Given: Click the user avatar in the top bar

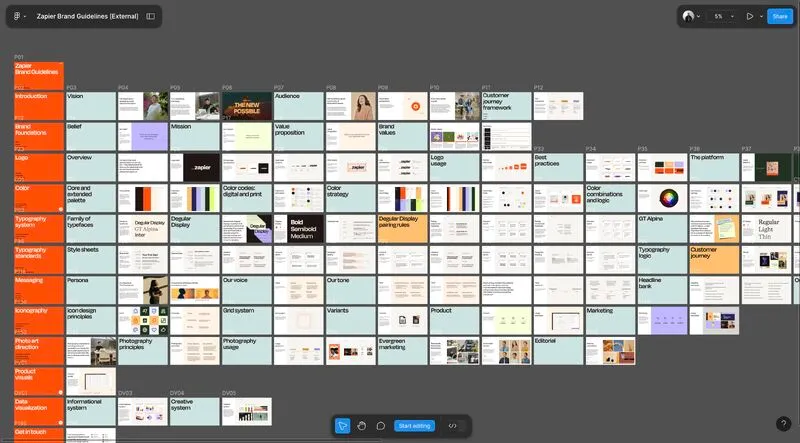Looking at the screenshot, I should [688, 16].
